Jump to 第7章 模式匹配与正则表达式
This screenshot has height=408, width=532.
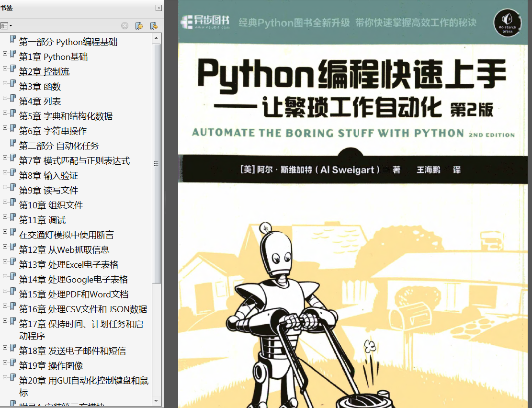pyautogui.click(x=74, y=160)
